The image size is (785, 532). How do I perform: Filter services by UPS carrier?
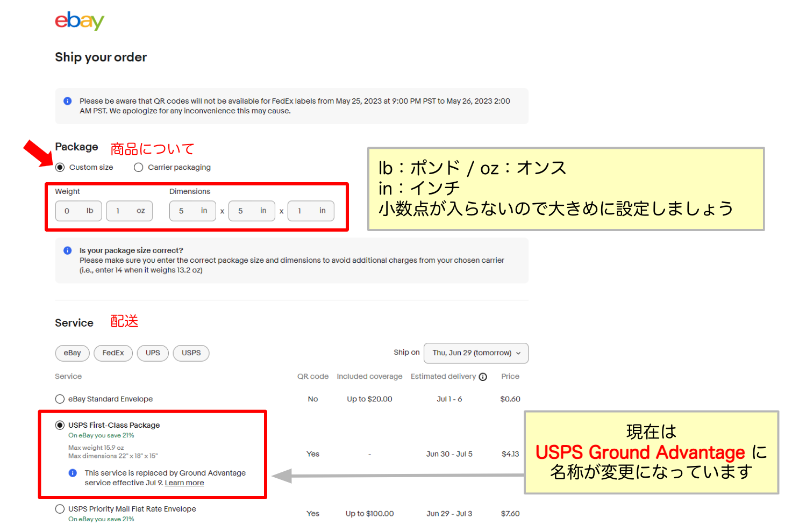153,353
